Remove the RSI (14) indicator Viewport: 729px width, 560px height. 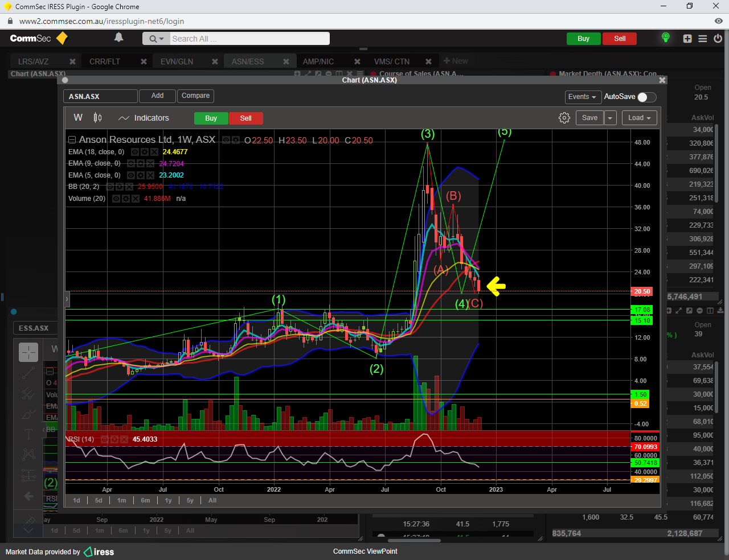pyautogui.click(x=124, y=439)
